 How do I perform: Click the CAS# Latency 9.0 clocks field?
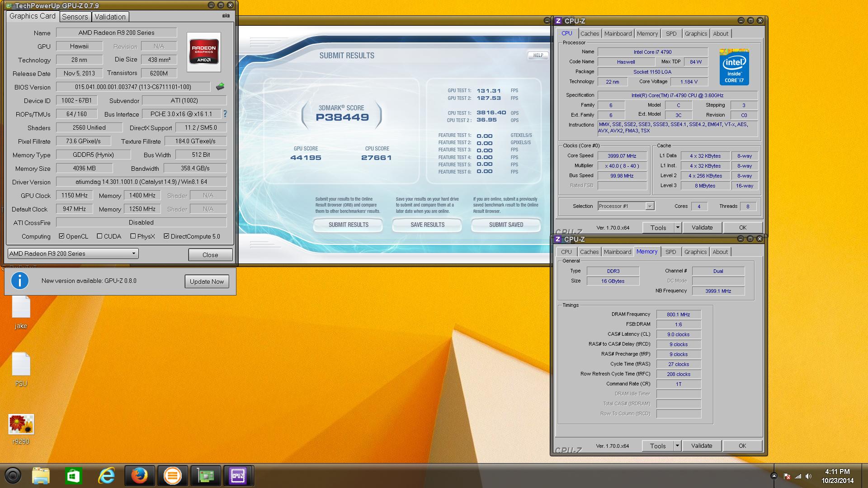click(x=678, y=334)
